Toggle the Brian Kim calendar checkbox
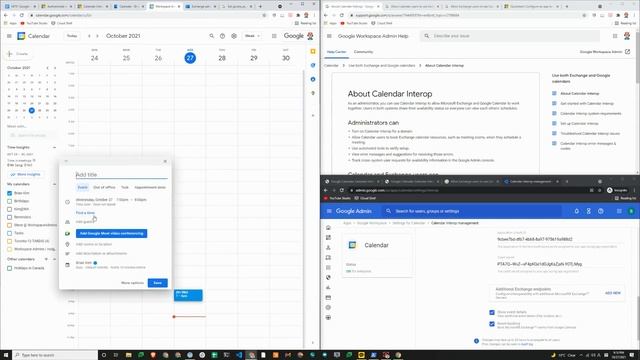 click(x=9, y=193)
